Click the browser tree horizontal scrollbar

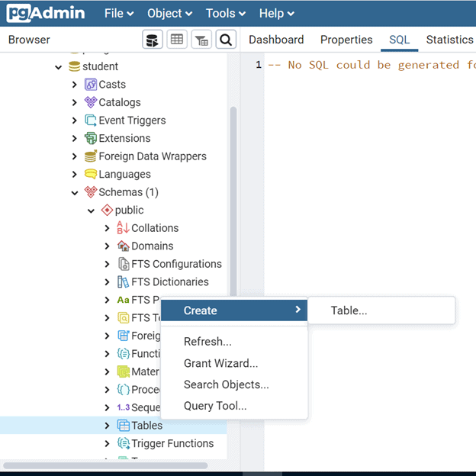click(105, 465)
